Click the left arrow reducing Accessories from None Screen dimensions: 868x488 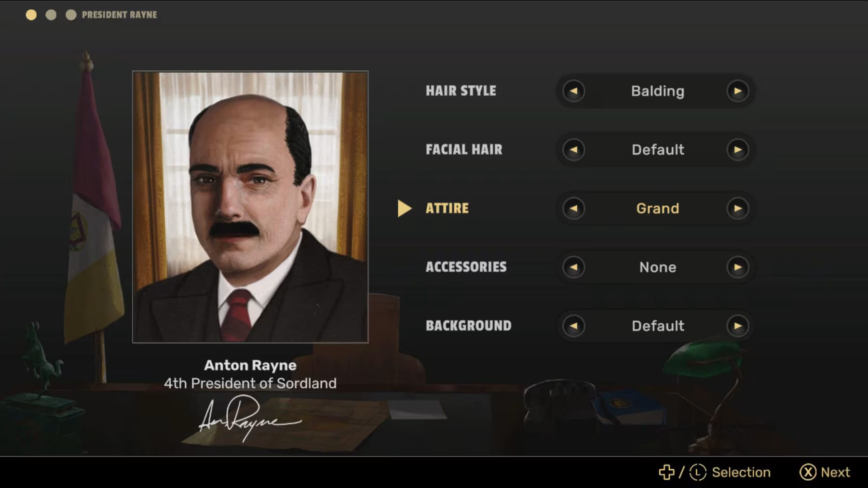point(574,267)
